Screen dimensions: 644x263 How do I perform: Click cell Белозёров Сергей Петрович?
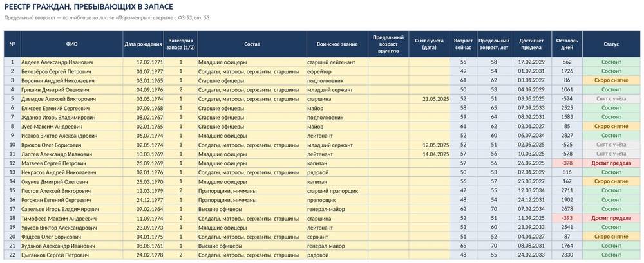(71, 71)
